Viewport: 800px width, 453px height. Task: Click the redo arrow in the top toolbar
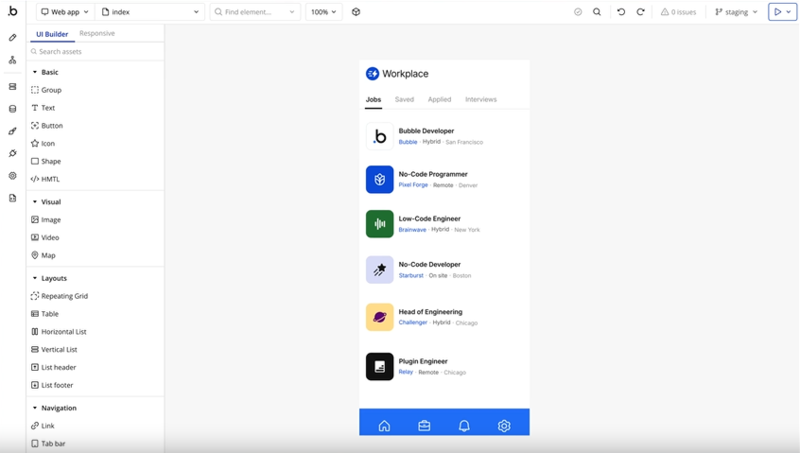(x=640, y=12)
